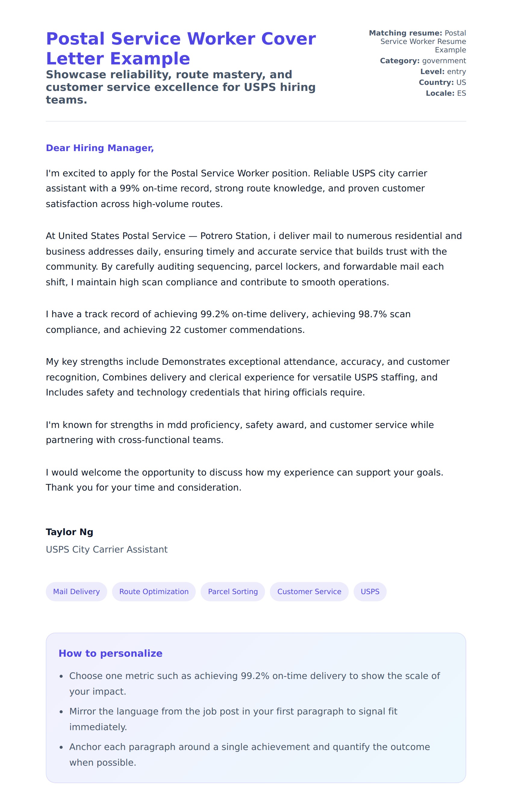This screenshot has height=812, width=512.
Task: Click the Taylor Ng signature name
Action: (x=70, y=532)
